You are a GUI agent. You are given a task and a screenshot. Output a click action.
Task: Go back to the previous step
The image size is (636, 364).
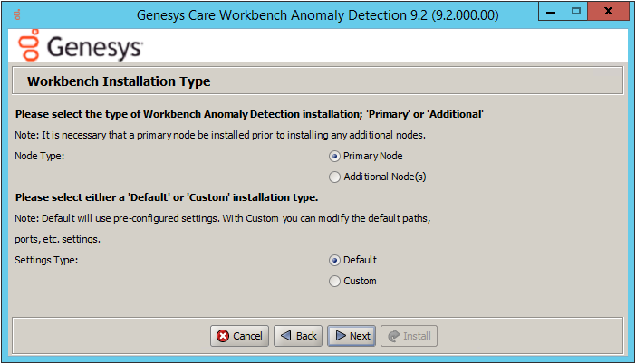coord(298,336)
